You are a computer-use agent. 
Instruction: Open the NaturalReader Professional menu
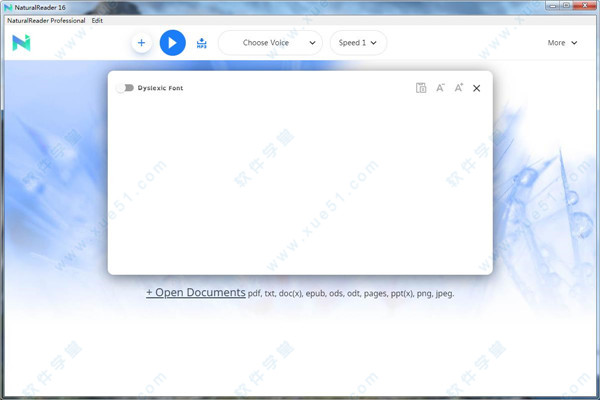point(46,21)
